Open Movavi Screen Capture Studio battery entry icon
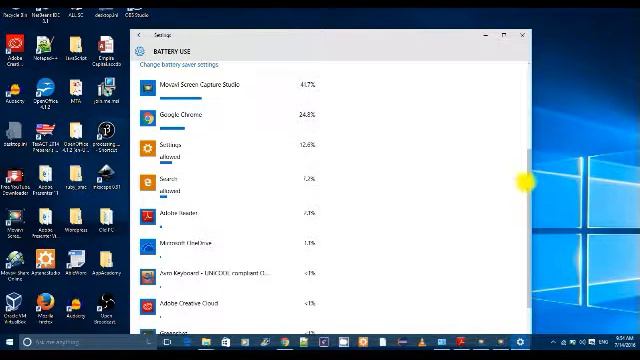The height and width of the screenshot is (360, 640). 148,88
